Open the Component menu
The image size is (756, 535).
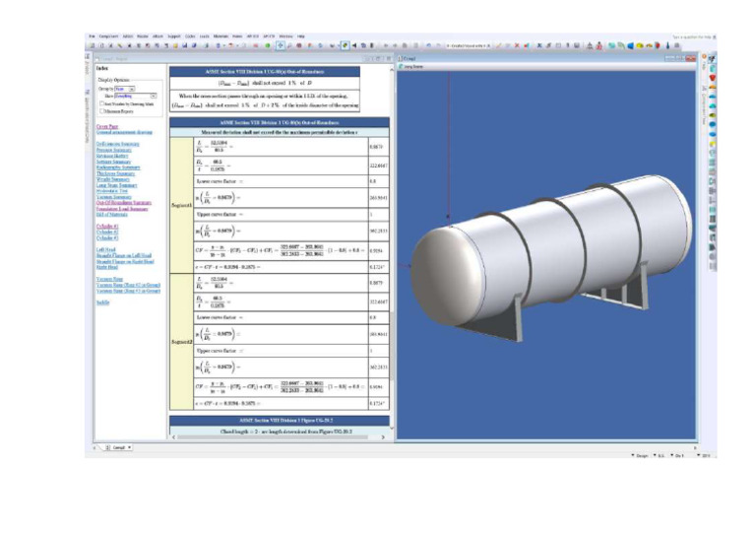[108, 36]
